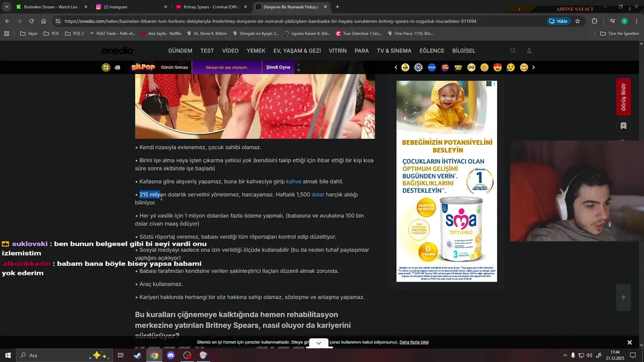Open Steam from the taskbar
This screenshot has height=362, width=644.
coord(137,355)
